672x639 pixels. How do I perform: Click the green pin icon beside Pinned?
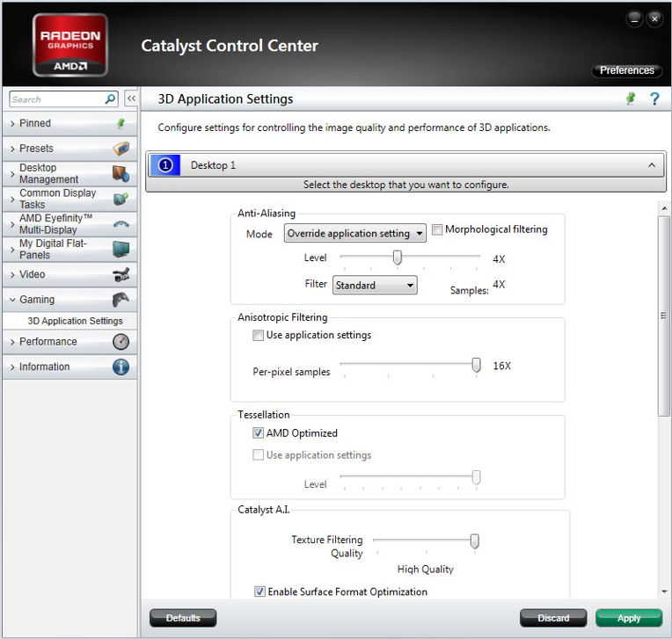click(x=121, y=123)
